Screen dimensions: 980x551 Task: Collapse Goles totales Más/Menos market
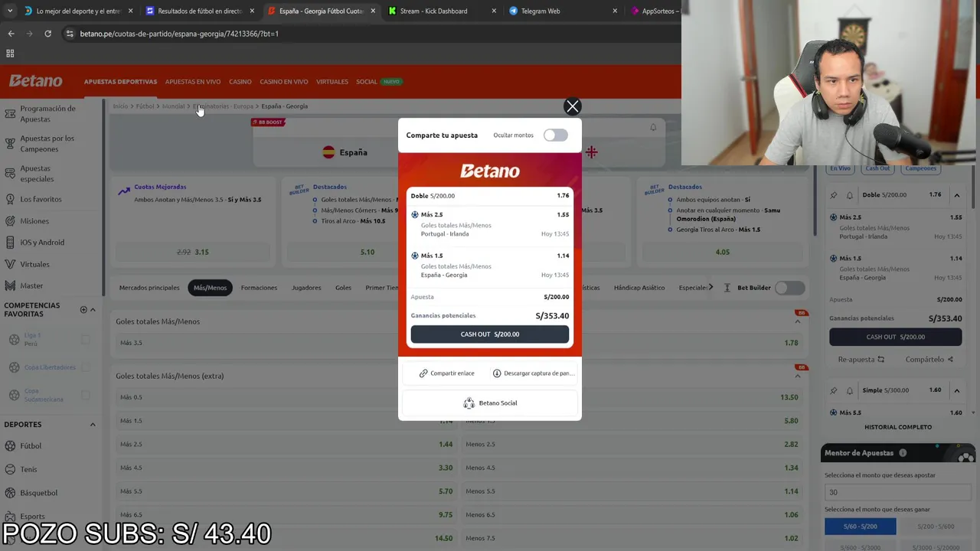pos(798,321)
